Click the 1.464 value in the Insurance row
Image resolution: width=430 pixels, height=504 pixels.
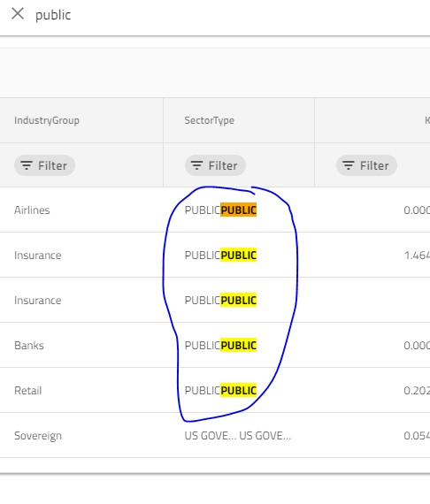click(x=417, y=256)
